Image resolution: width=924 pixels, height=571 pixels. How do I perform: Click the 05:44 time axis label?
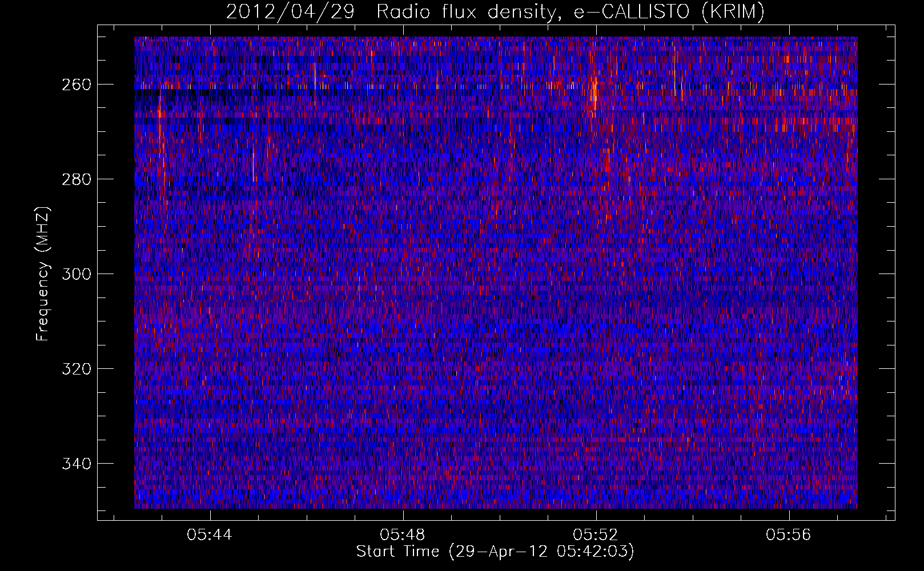click(210, 535)
